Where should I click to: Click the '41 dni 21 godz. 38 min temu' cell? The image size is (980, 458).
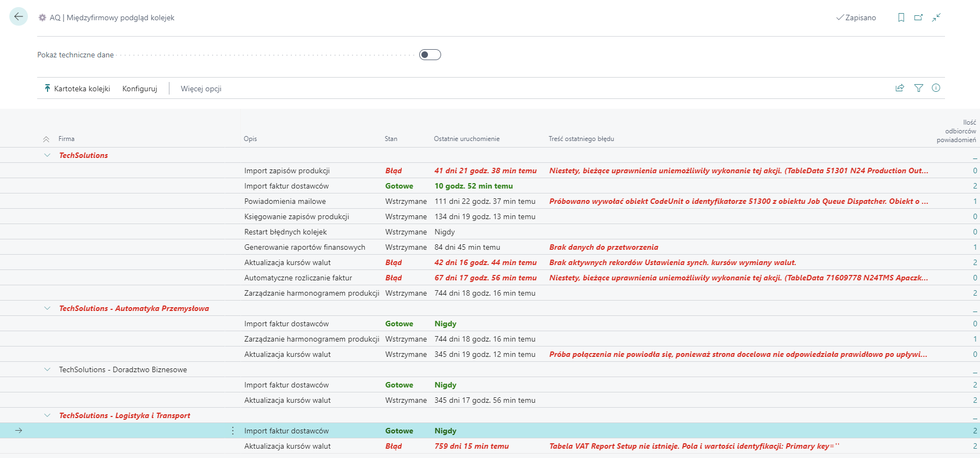[485, 171]
